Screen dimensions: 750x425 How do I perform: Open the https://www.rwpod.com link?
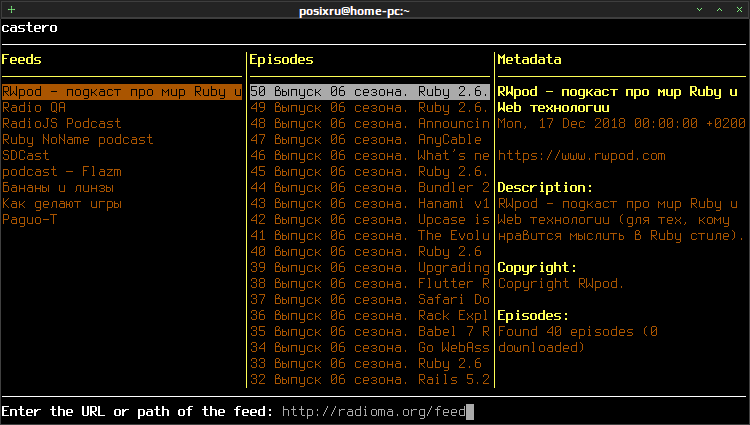pyautogui.click(x=581, y=156)
